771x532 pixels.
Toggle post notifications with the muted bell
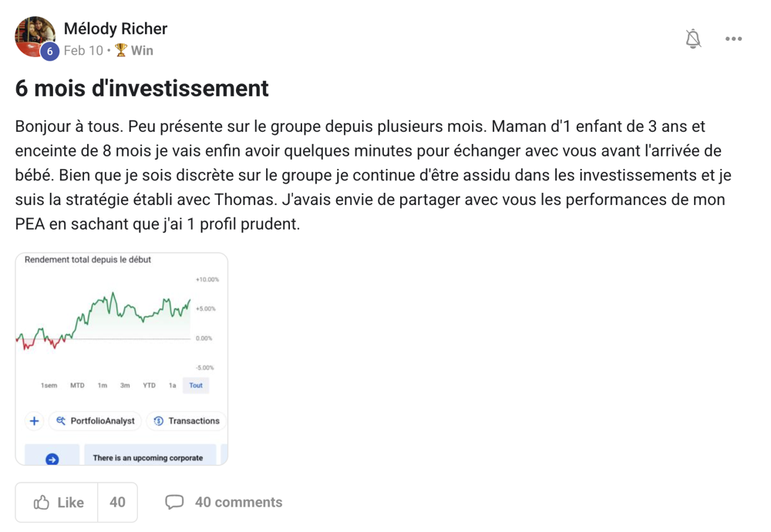(693, 38)
